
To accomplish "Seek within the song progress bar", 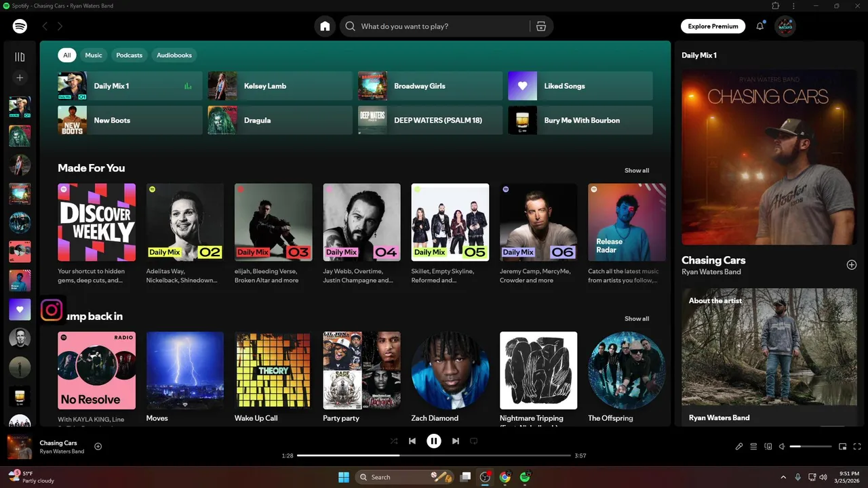I will tap(434, 455).
